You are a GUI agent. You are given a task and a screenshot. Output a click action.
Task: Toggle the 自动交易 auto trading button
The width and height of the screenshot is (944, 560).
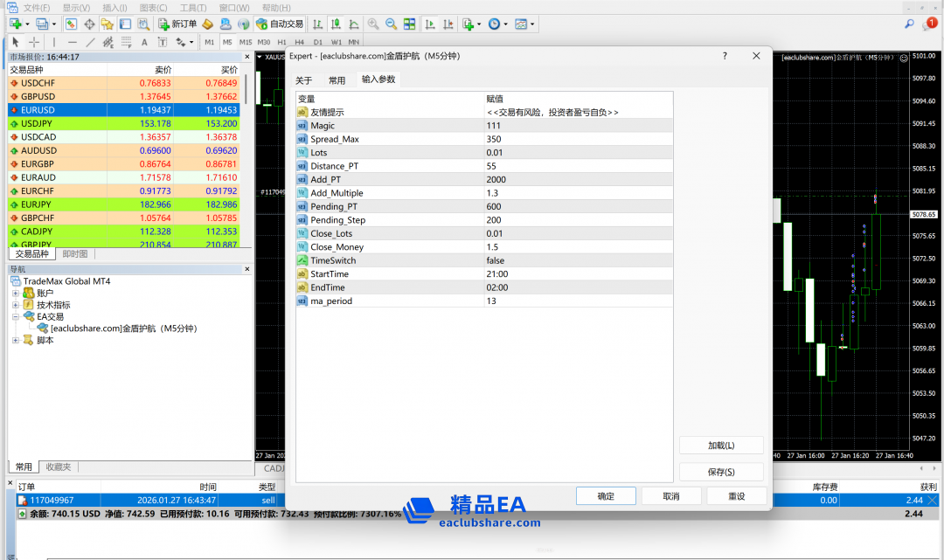[x=280, y=24]
